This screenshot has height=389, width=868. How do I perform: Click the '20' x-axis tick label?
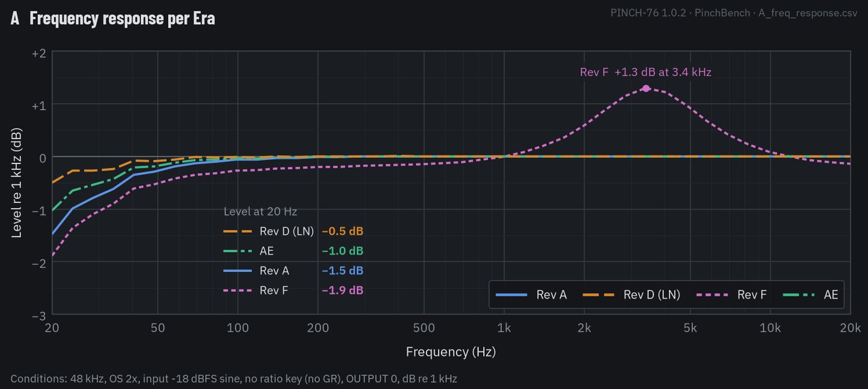point(52,326)
